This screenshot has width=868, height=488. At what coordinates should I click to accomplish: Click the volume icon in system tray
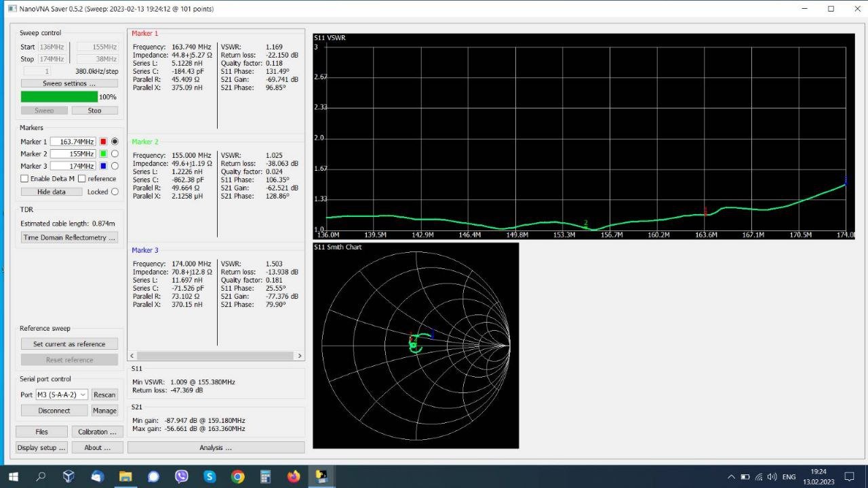[772, 476]
